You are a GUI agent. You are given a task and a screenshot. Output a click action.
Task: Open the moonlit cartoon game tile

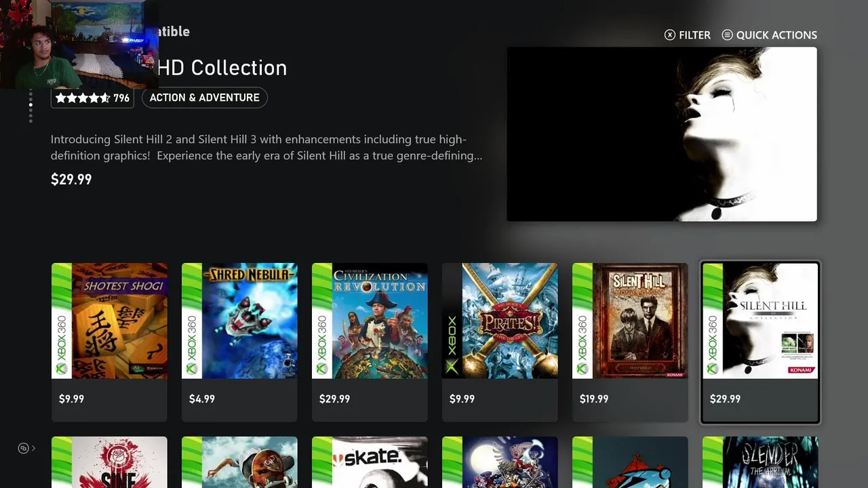(x=500, y=462)
